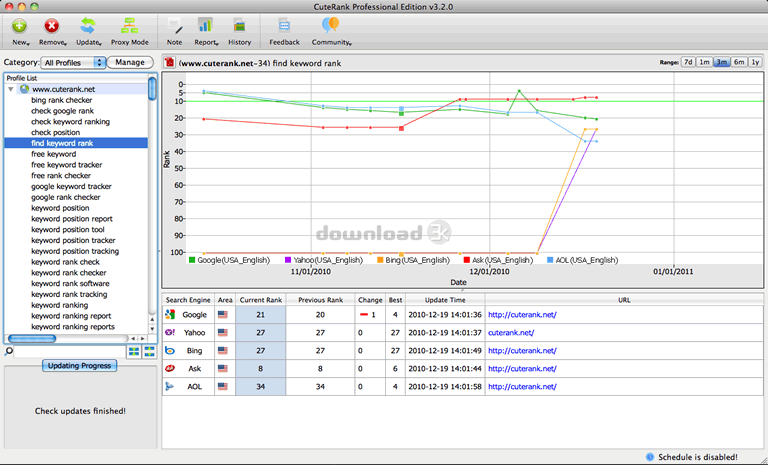Screen dimensions: 768x465
Task: Open the Bing row URL link
Action: point(522,351)
